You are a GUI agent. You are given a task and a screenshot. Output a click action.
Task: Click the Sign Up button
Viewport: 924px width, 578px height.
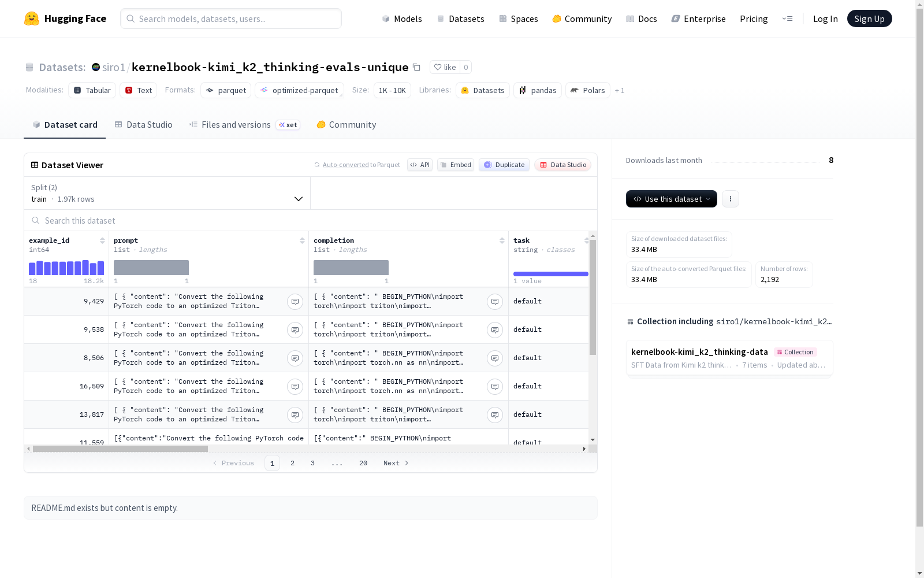point(869,18)
